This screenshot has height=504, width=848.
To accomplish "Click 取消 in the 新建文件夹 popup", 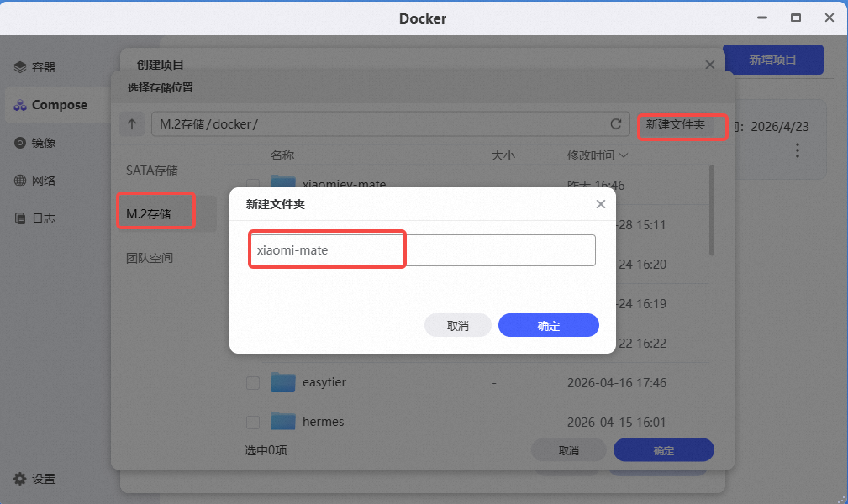I will click(457, 326).
